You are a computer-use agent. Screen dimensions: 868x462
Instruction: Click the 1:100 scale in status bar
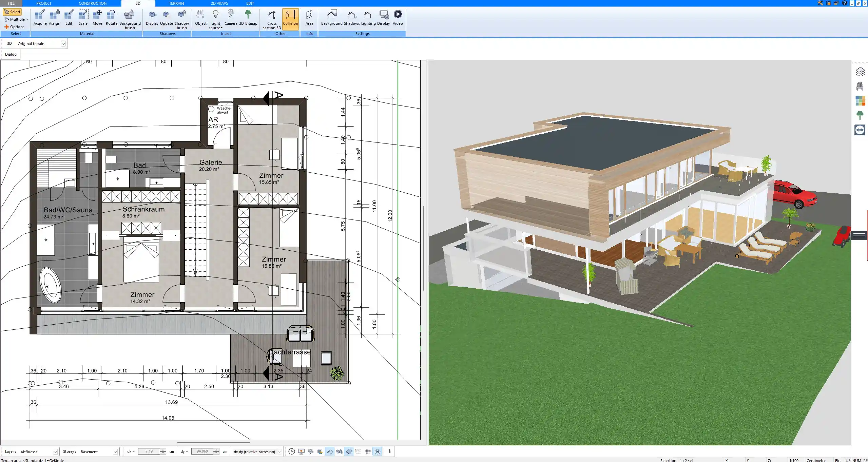tap(794, 460)
